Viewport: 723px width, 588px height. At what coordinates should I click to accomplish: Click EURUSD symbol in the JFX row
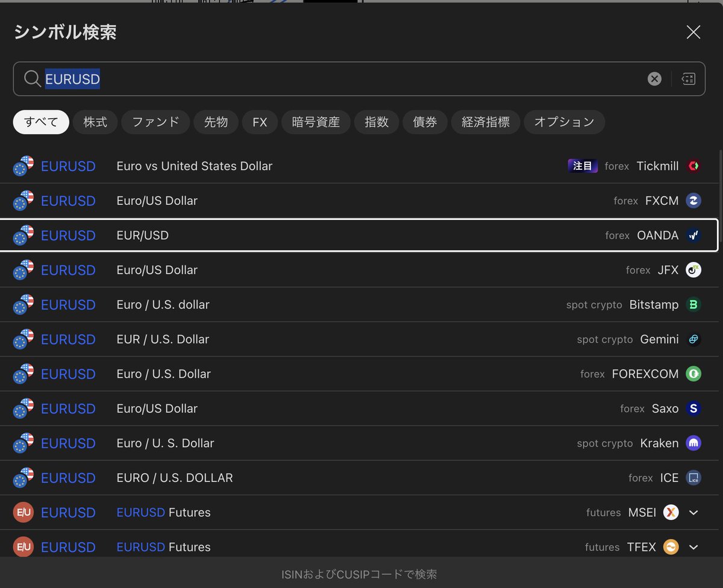coord(68,270)
